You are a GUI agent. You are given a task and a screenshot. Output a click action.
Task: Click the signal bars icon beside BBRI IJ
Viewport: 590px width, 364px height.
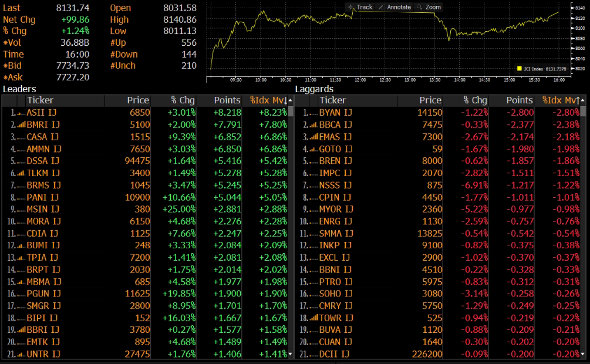pyautogui.click(x=21, y=329)
